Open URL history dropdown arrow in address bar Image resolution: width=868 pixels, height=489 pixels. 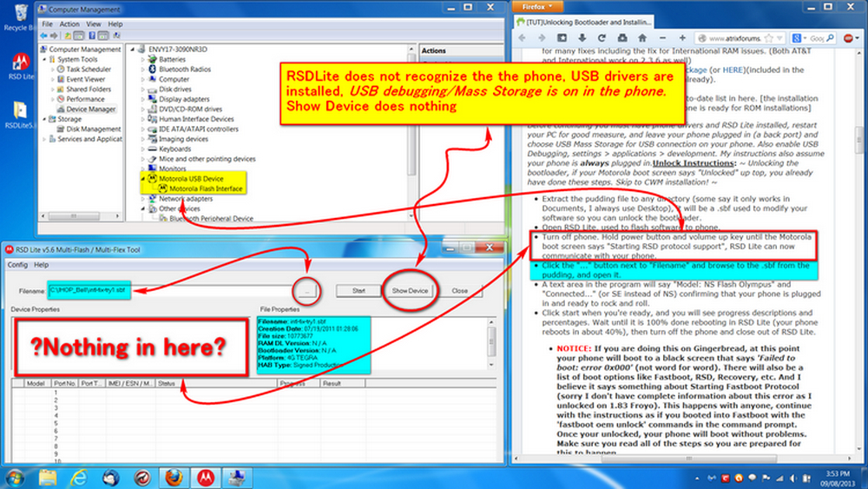[779, 38]
